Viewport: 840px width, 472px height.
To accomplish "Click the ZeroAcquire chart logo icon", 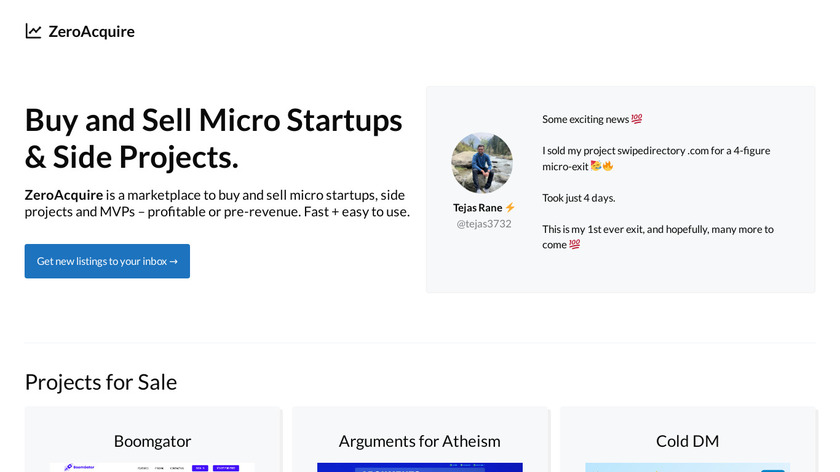I will pyautogui.click(x=34, y=31).
